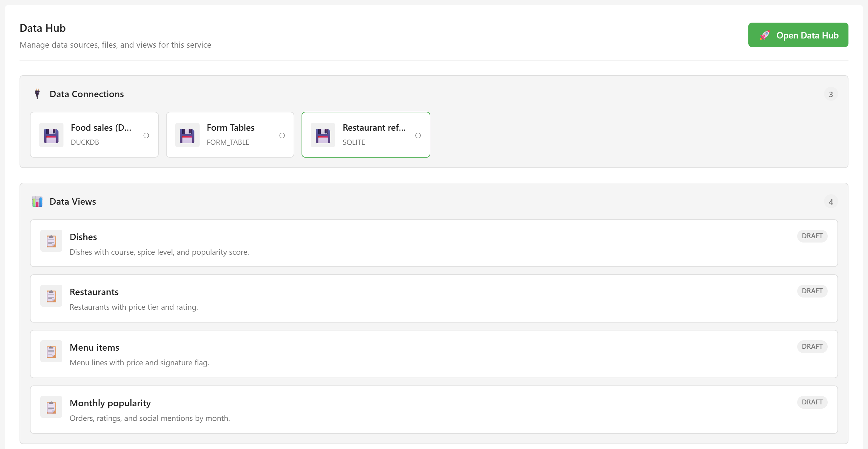
Task: Click the floppy disk icon for Food sales
Action: point(51,135)
